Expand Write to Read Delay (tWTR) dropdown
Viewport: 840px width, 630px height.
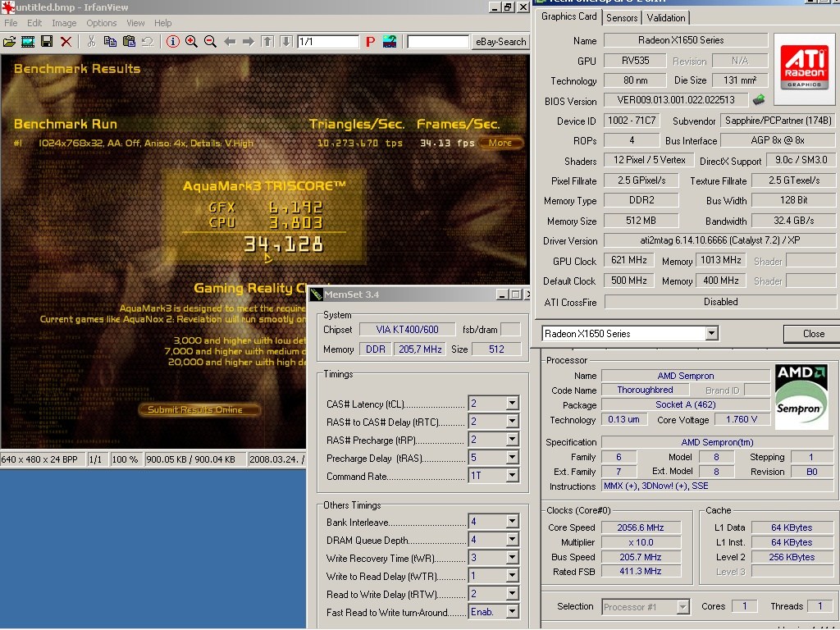[512, 575]
